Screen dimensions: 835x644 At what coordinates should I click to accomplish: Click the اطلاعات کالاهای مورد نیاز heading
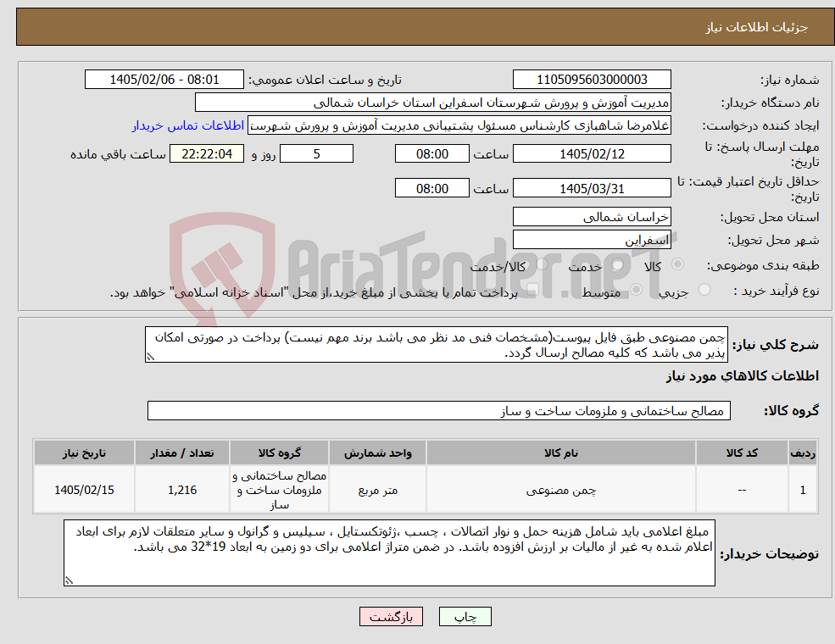(x=743, y=376)
